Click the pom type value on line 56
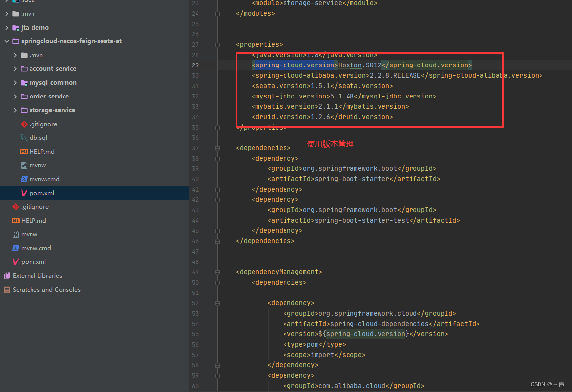The width and height of the screenshot is (572, 392). 312,345
